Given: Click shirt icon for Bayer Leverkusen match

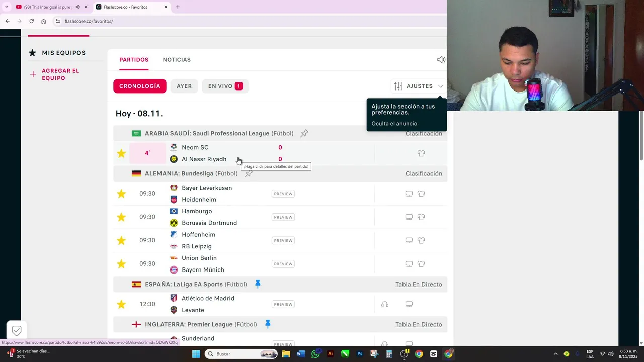Looking at the screenshot, I should [x=421, y=194].
